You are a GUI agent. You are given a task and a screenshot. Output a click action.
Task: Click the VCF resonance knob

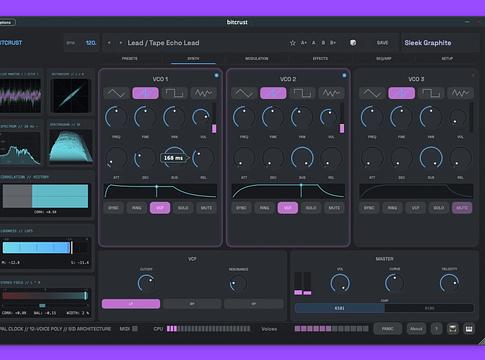click(238, 284)
